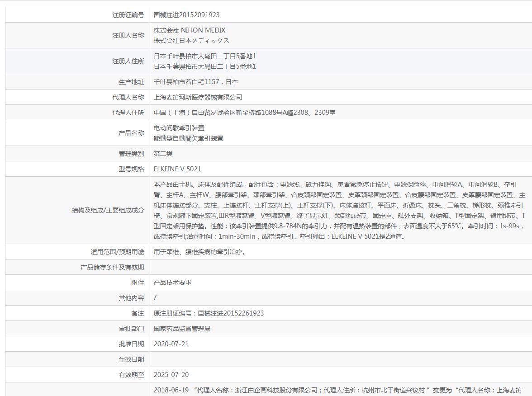The height and width of the screenshot is (396, 532).
Task: Select the label 备注
Action: point(138,313)
